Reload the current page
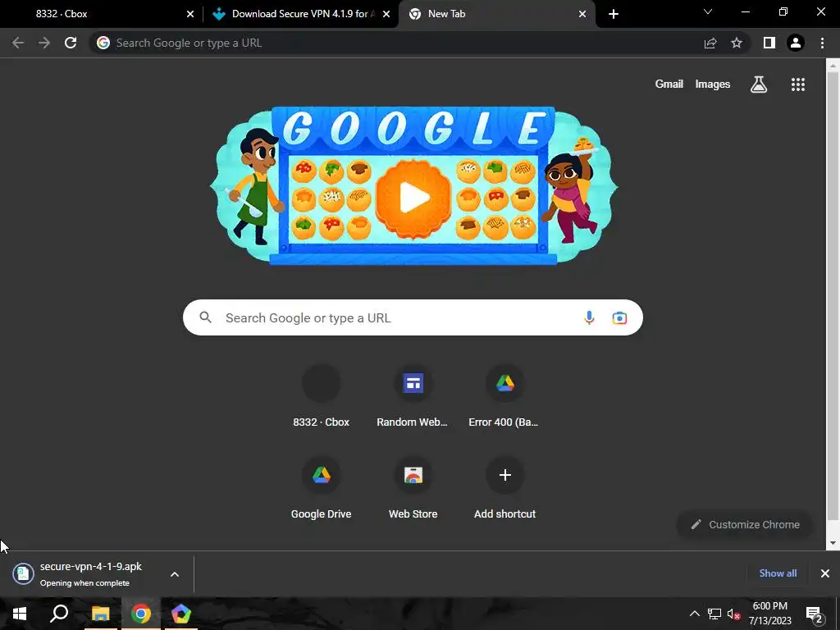This screenshot has width=840, height=630. pyautogui.click(x=71, y=43)
